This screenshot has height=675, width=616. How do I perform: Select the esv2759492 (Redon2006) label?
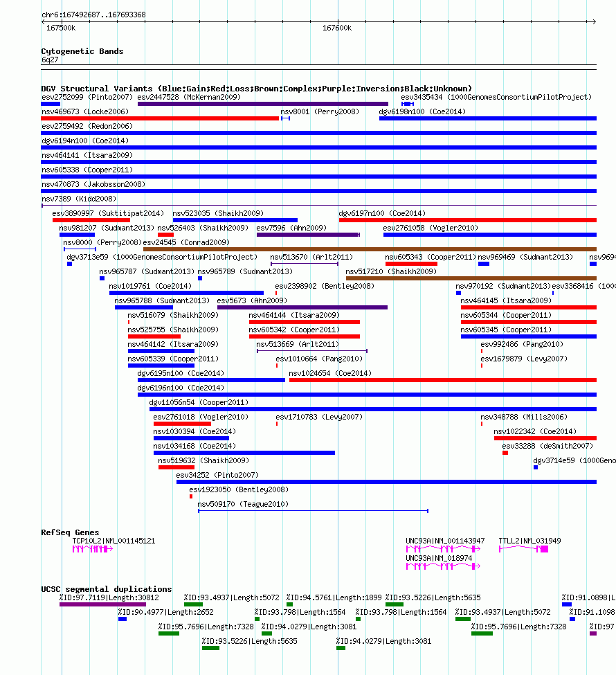coord(87,127)
